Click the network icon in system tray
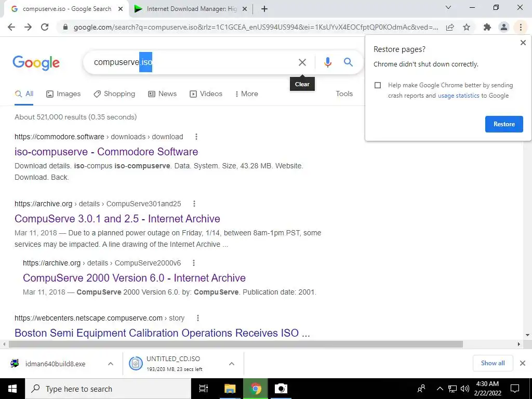 pyautogui.click(x=453, y=389)
